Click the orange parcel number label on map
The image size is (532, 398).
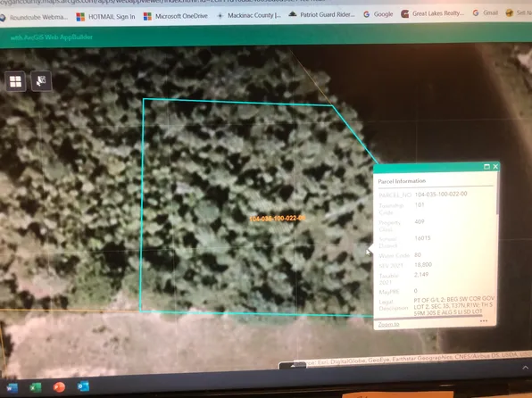coord(278,219)
